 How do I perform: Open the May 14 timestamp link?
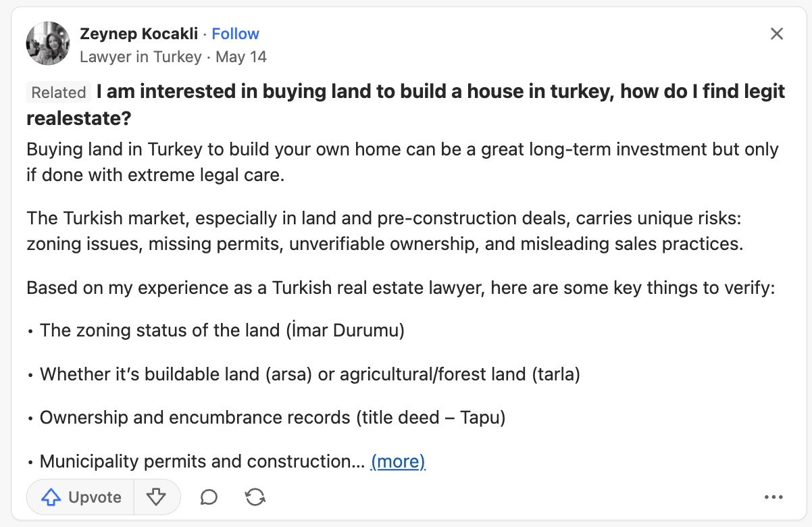(241, 57)
